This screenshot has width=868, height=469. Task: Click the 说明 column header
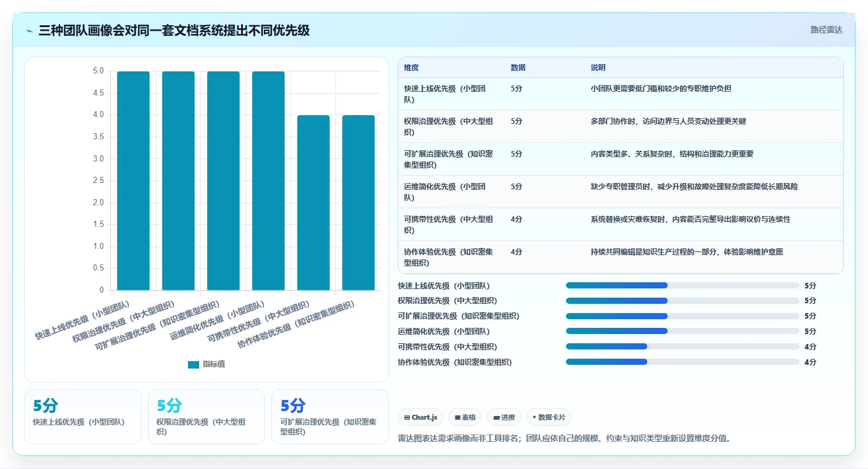(x=598, y=68)
